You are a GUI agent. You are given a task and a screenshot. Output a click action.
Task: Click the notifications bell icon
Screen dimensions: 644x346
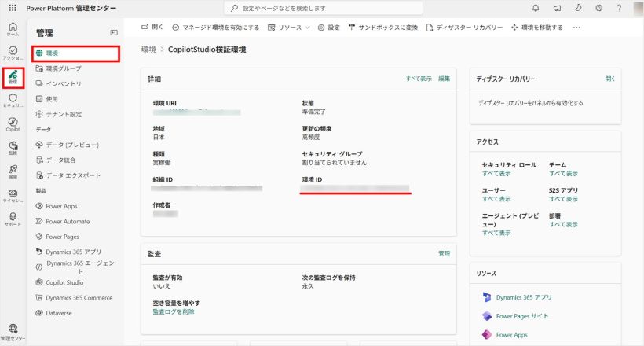click(536, 8)
